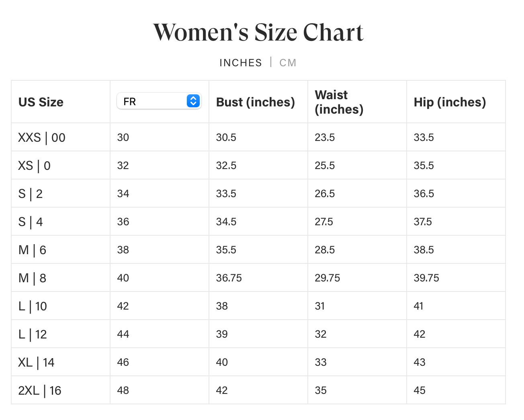Click the XL | 14 size label

[36, 363]
